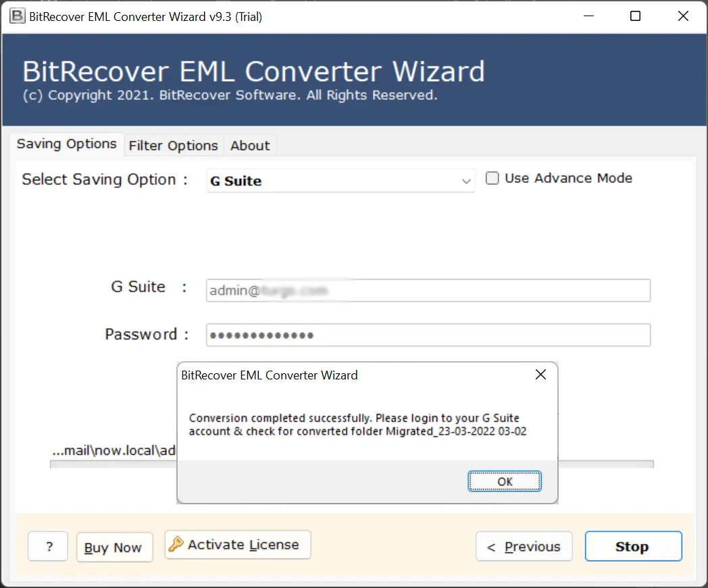Click the key icon on Activate License
708x588 pixels.
[x=176, y=544]
